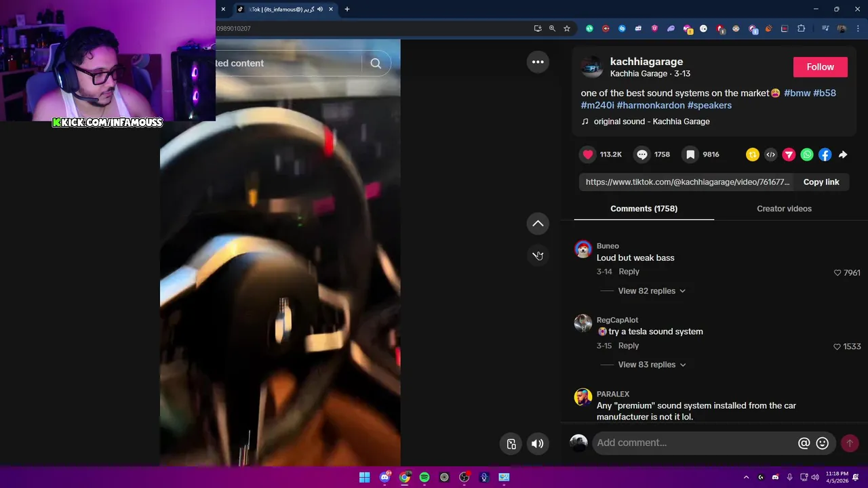868x488 pixels.
Task: Click the Add comment field
Action: pyautogui.click(x=694, y=443)
